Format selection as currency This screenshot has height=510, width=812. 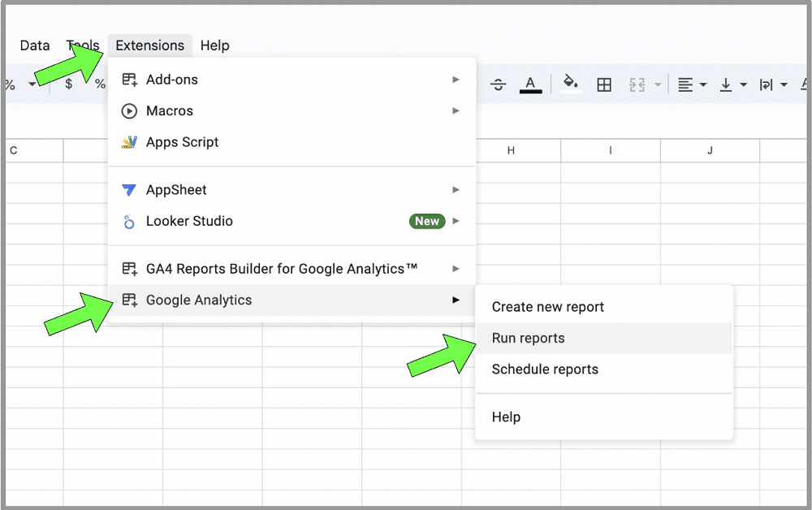[70, 84]
